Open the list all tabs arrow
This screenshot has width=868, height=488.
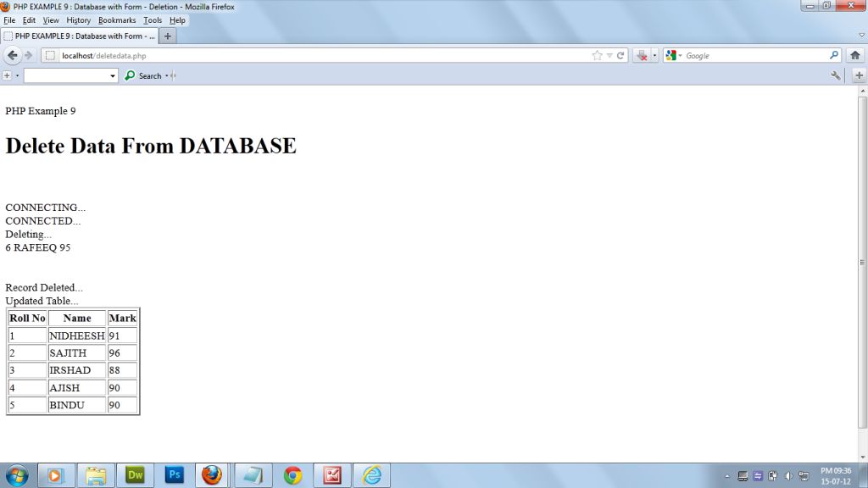(861, 36)
